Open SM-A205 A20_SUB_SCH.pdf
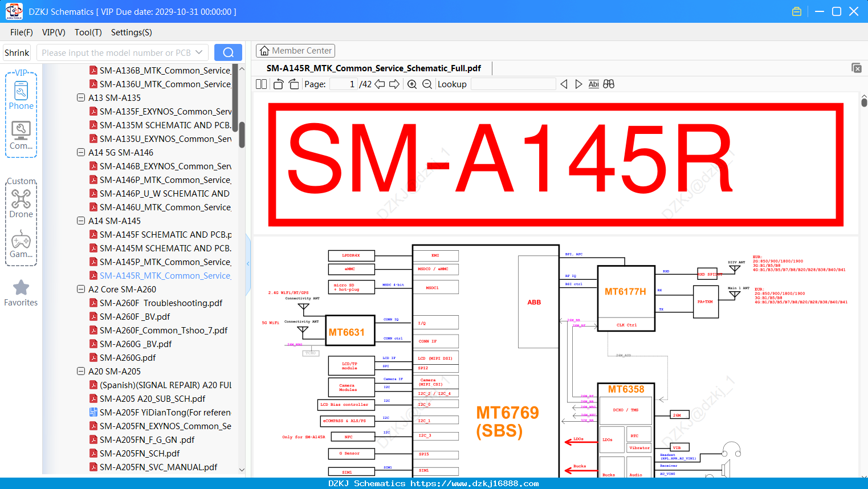 (148, 398)
